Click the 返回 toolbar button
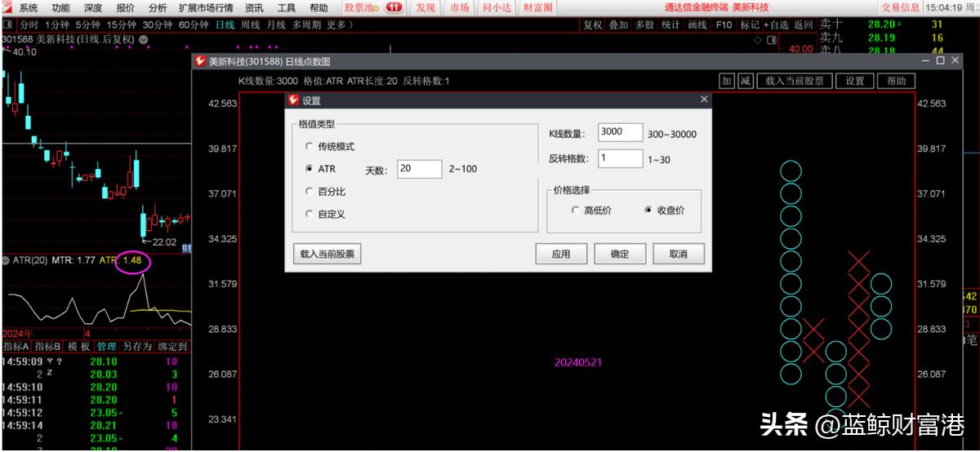Image resolution: width=980 pixels, height=452 pixels. click(804, 25)
